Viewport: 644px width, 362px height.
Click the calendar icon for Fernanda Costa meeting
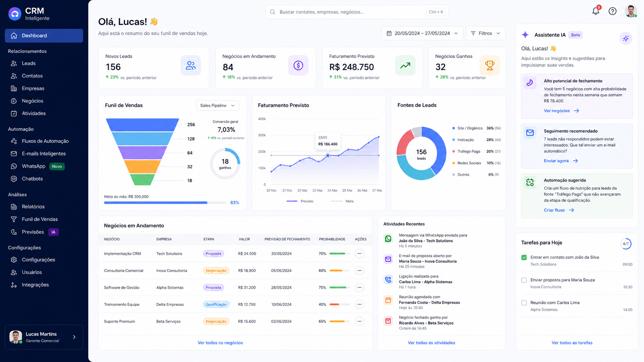click(388, 300)
